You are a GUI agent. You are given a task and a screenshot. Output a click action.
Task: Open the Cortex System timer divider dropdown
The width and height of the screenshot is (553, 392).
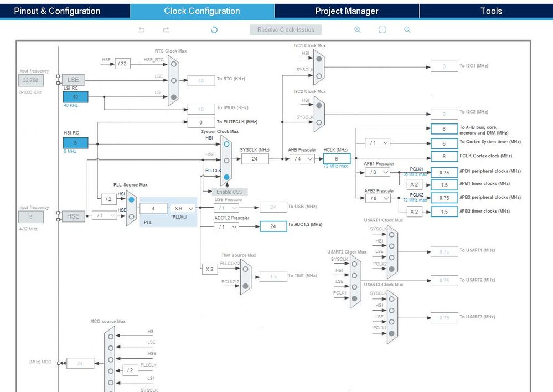point(378,143)
